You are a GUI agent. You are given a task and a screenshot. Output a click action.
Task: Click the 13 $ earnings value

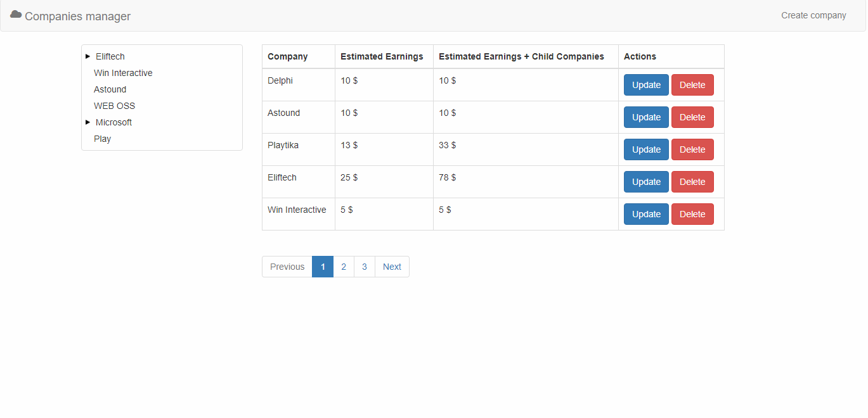click(x=349, y=145)
